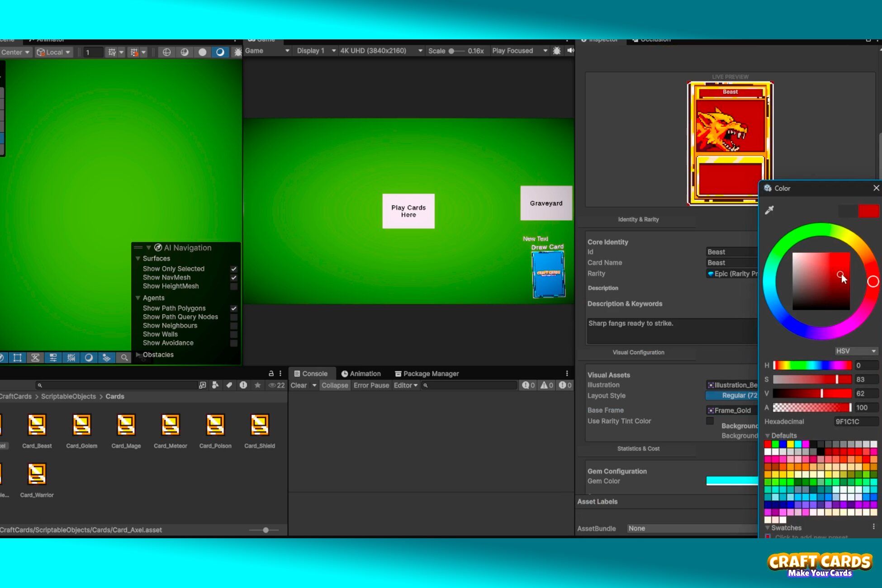Enable the Show Neighbours checkbox
Screen dimensions: 882x588
point(234,325)
